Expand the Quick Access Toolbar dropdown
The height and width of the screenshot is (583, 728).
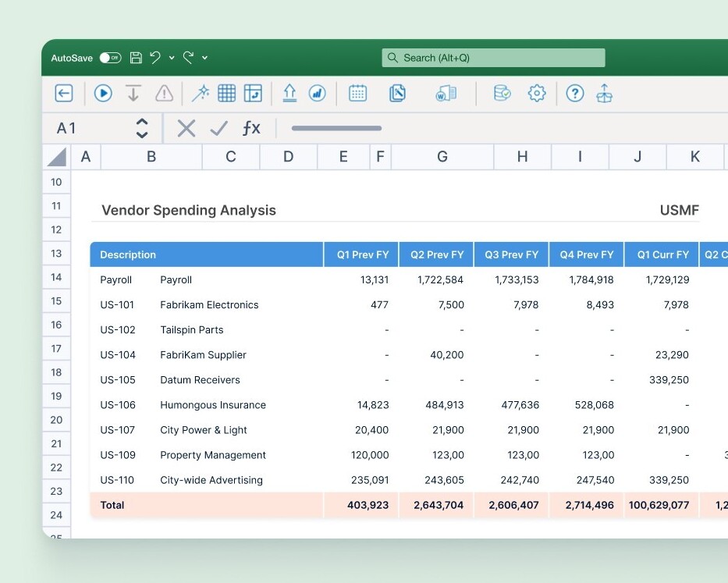[x=205, y=58]
